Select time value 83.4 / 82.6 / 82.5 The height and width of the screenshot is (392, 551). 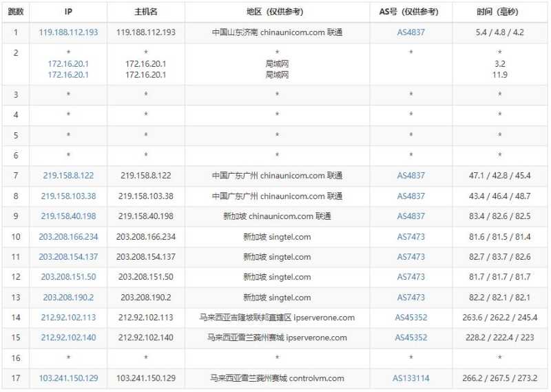pyautogui.click(x=500, y=216)
